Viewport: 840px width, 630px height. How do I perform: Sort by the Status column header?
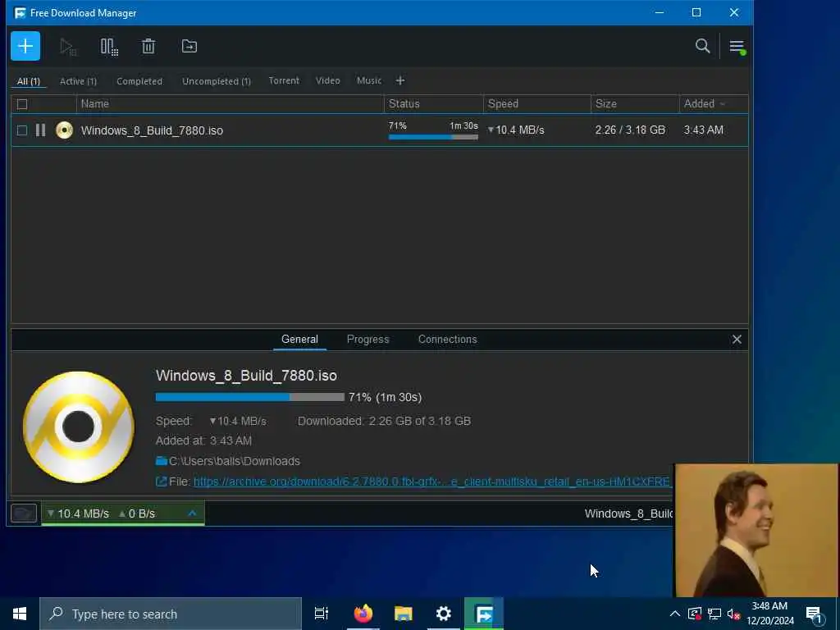pos(433,104)
